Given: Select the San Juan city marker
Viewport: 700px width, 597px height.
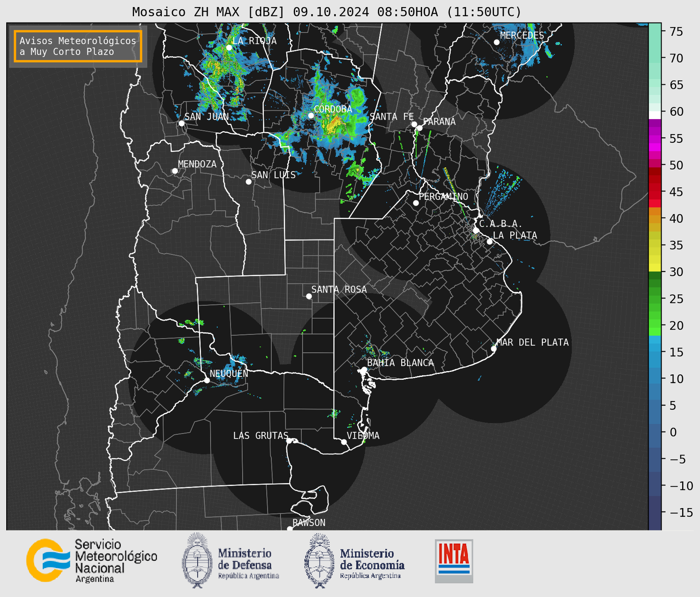Looking at the screenshot, I should tap(181, 123).
